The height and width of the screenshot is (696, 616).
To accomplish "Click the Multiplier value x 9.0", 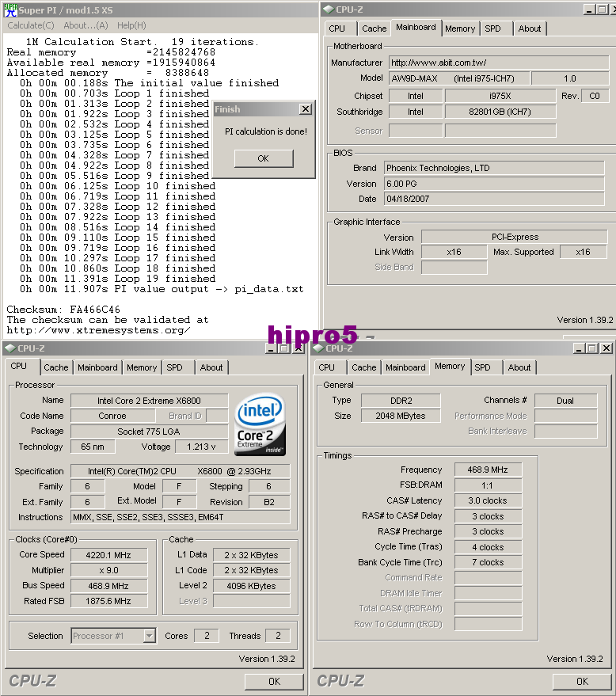I will point(108,570).
